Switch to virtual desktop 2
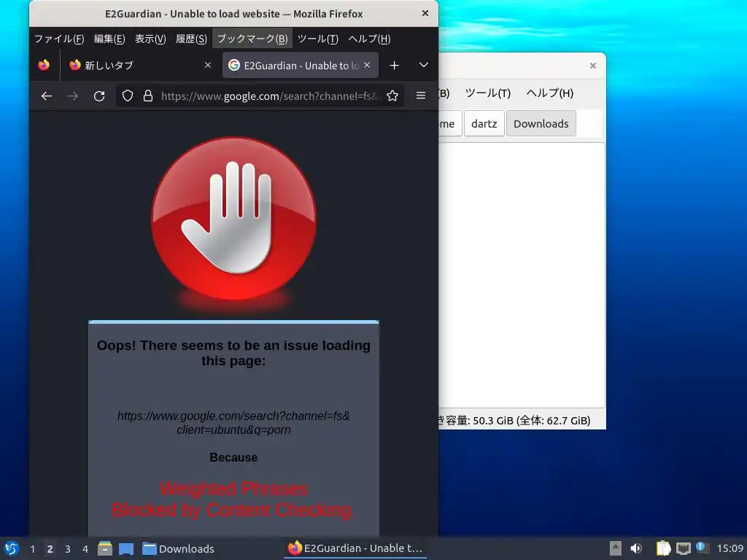Viewport: 747px width, 560px height. 50,549
